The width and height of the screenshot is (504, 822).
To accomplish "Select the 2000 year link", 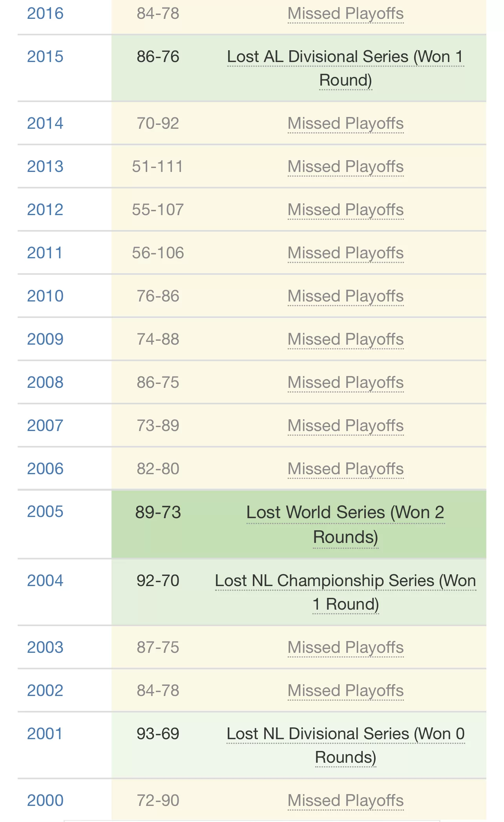I will (45, 800).
